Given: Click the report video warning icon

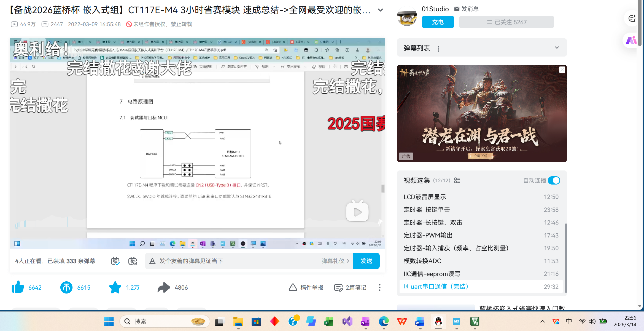Looking at the screenshot, I should (x=293, y=287).
